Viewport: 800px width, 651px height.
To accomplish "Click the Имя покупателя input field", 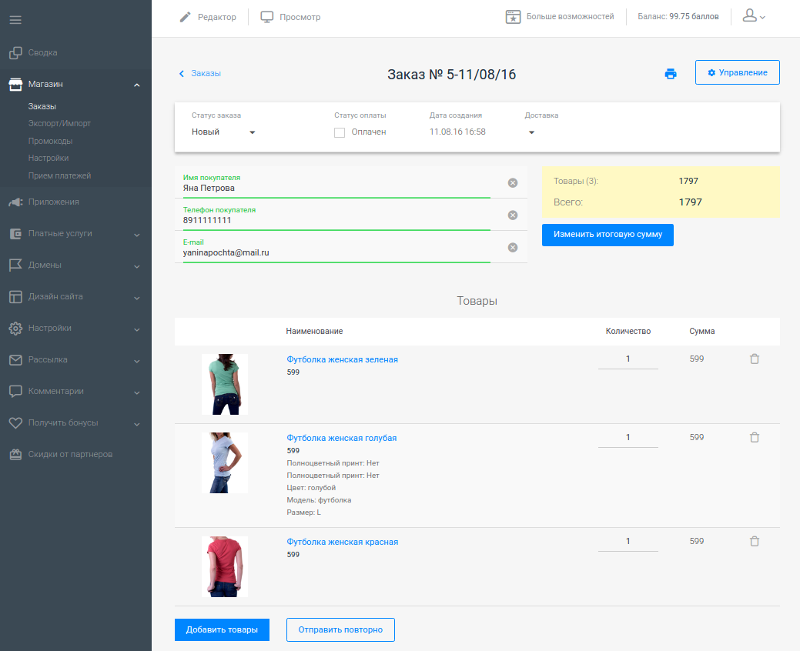I will click(337, 184).
